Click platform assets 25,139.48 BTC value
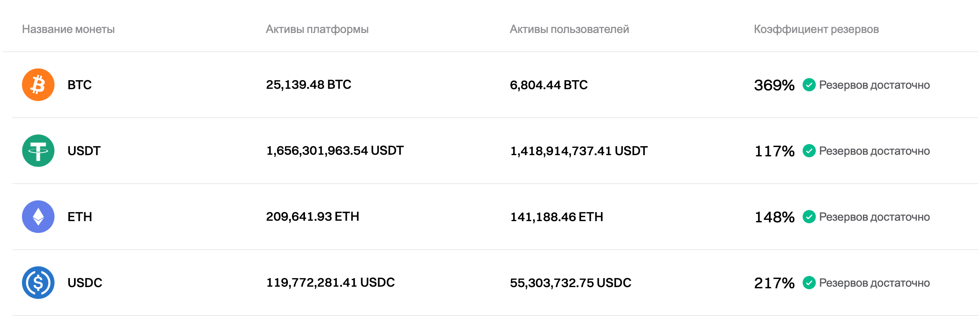The height and width of the screenshot is (316, 980). pyautogui.click(x=308, y=85)
